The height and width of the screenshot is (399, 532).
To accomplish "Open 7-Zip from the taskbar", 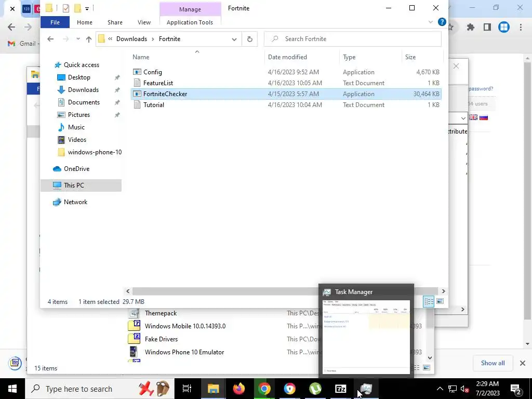I will pos(341,389).
